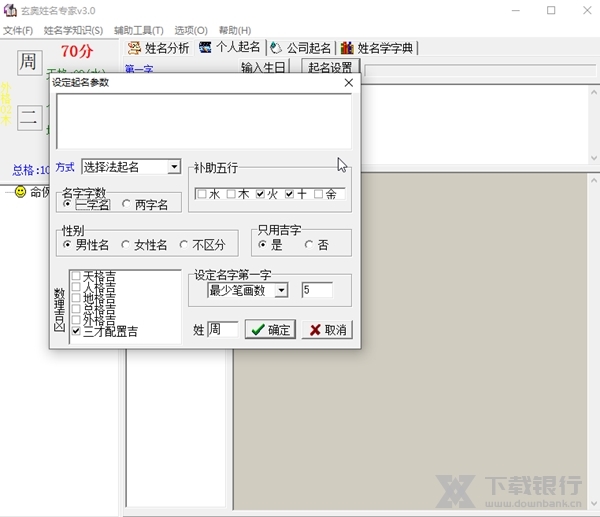The height and width of the screenshot is (517, 600).
Task: Click the 70分 score text
Action: click(x=77, y=51)
